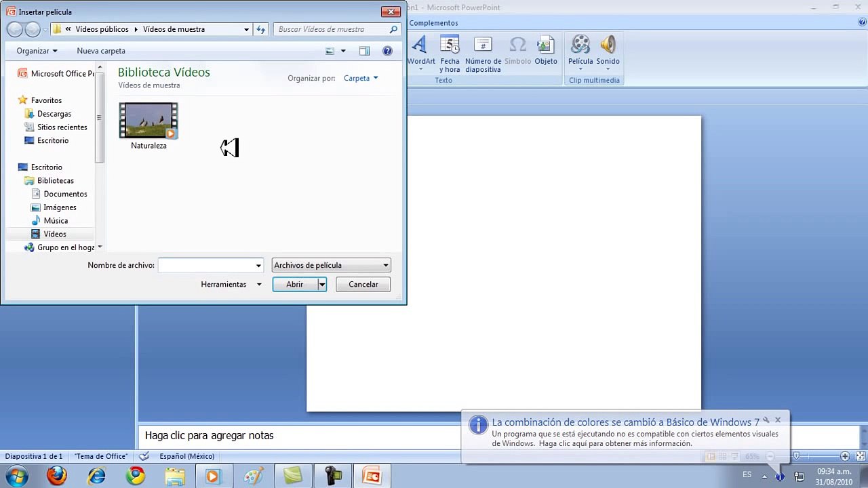Select Sitios recientes in the navigation pane
868x488 pixels.
coord(56,127)
